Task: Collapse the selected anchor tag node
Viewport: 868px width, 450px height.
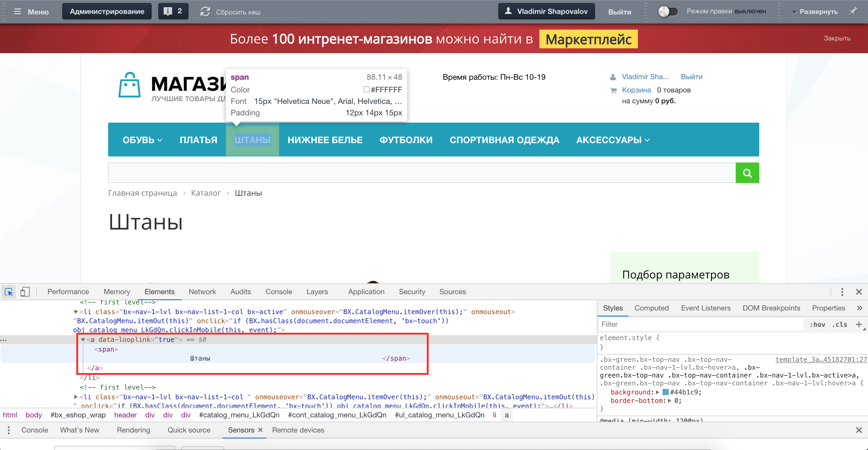Action: [83, 339]
